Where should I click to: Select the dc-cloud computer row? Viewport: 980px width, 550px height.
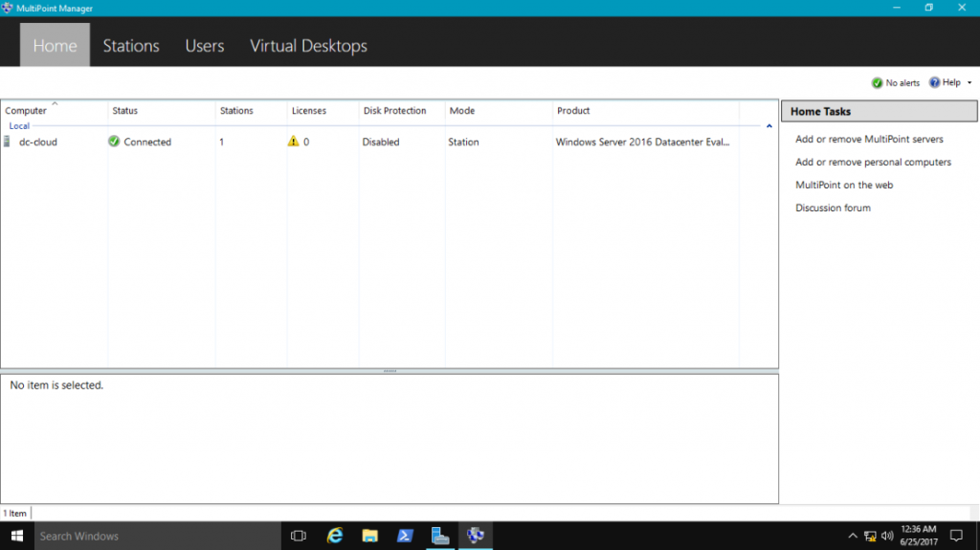click(x=389, y=142)
